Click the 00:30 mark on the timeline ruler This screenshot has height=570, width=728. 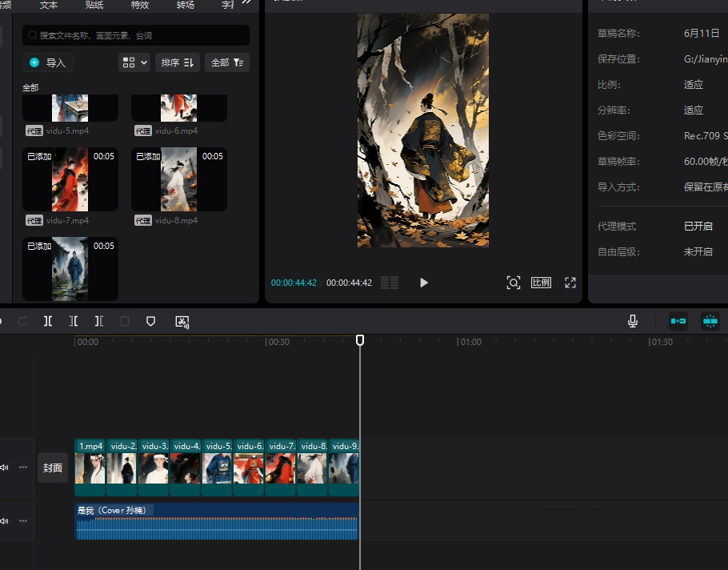(279, 342)
